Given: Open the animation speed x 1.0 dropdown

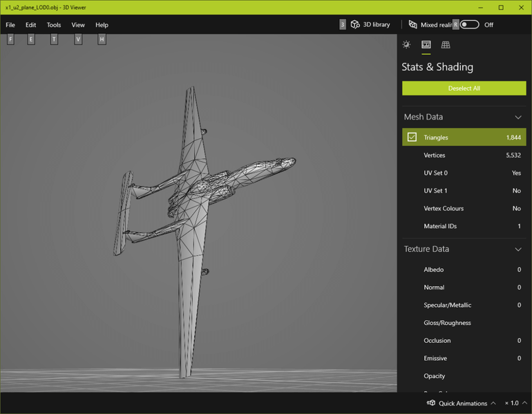Looking at the screenshot, I should click(515, 403).
